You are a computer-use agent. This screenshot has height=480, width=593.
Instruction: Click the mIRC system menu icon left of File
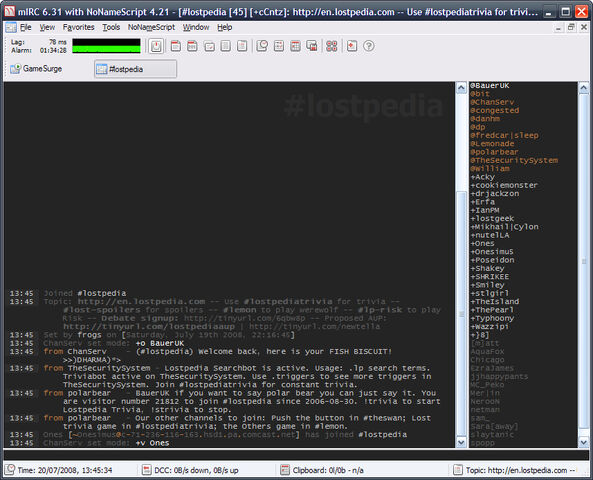tap(11, 27)
